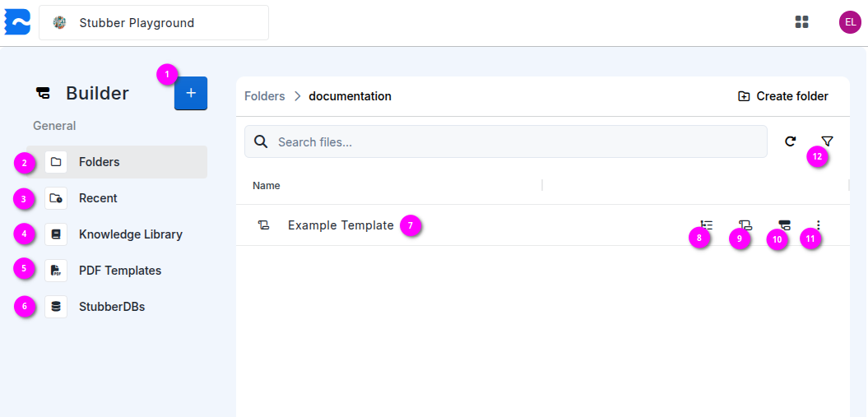Image resolution: width=868 pixels, height=417 pixels.
Task: Click the list-tree icon on Example Template row
Action: point(707,225)
